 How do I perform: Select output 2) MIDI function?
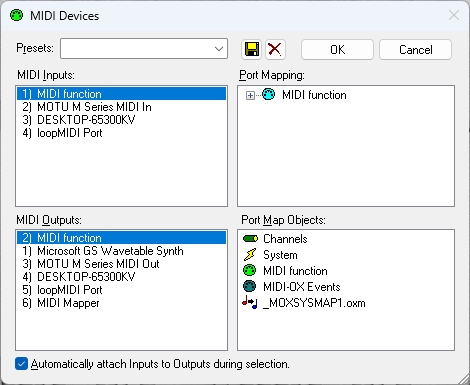pyautogui.click(x=121, y=238)
